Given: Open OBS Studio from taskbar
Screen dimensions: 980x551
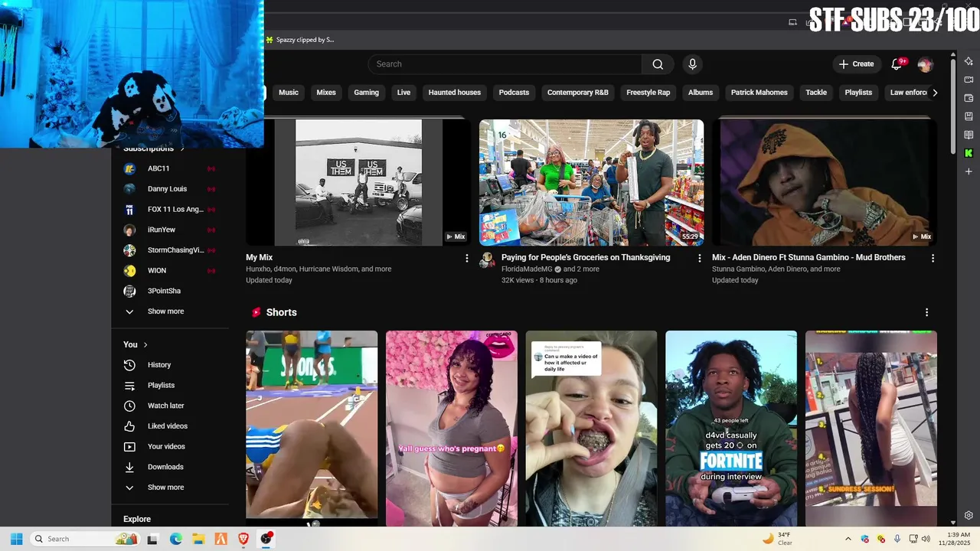Looking at the screenshot, I should click(266, 539).
